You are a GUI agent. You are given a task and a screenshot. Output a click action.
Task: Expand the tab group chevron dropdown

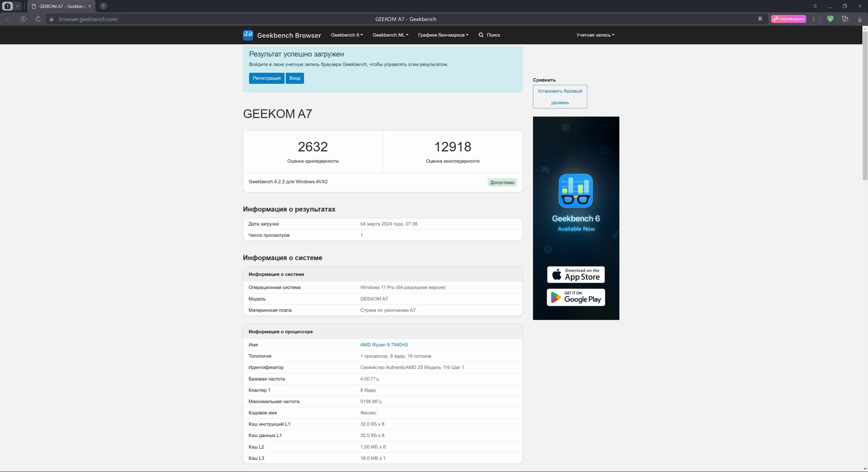pyautogui.click(x=17, y=6)
